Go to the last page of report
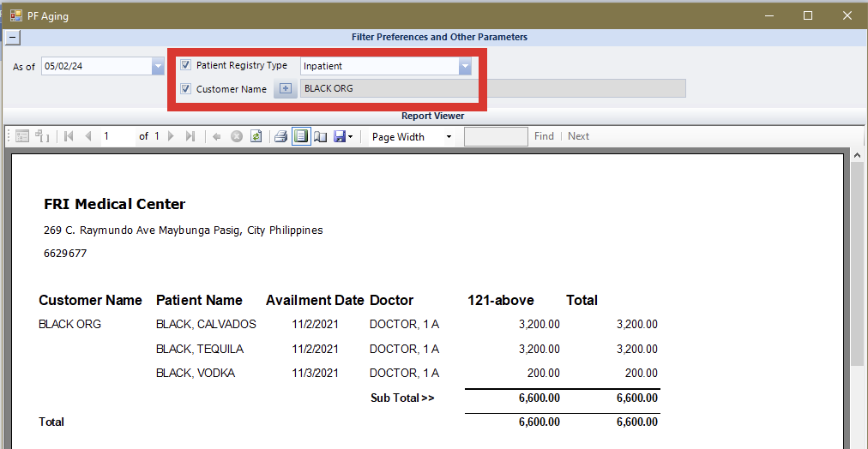The image size is (868, 449). pos(190,136)
